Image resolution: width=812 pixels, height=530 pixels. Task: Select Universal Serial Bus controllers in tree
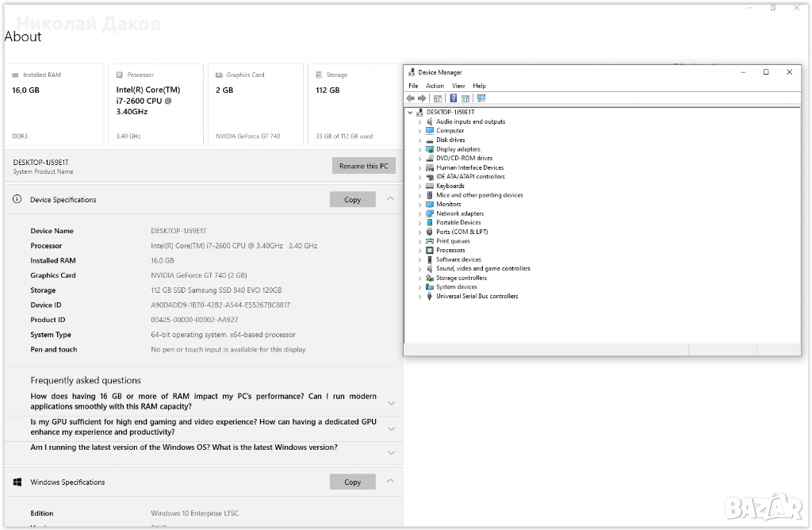click(477, 296)
